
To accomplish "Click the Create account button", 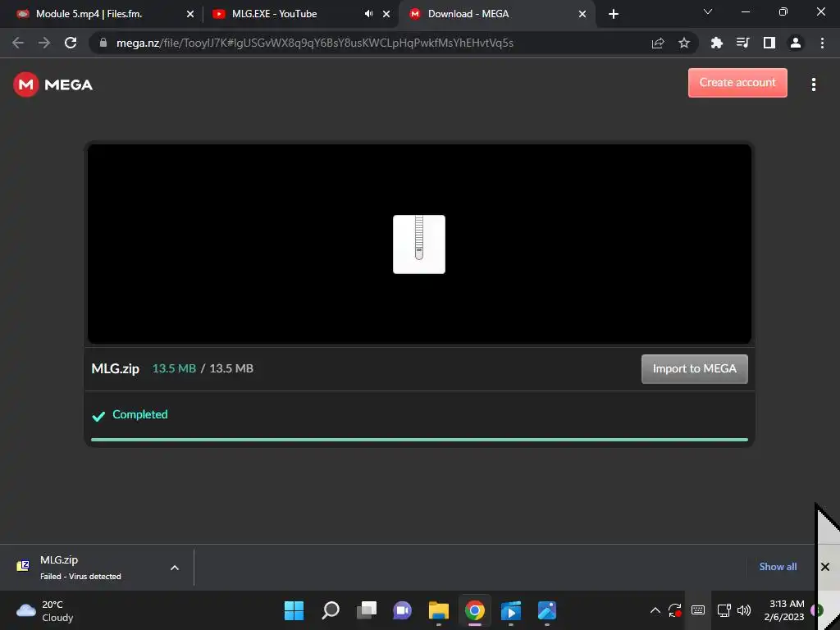I will click(x=737, y=83).
